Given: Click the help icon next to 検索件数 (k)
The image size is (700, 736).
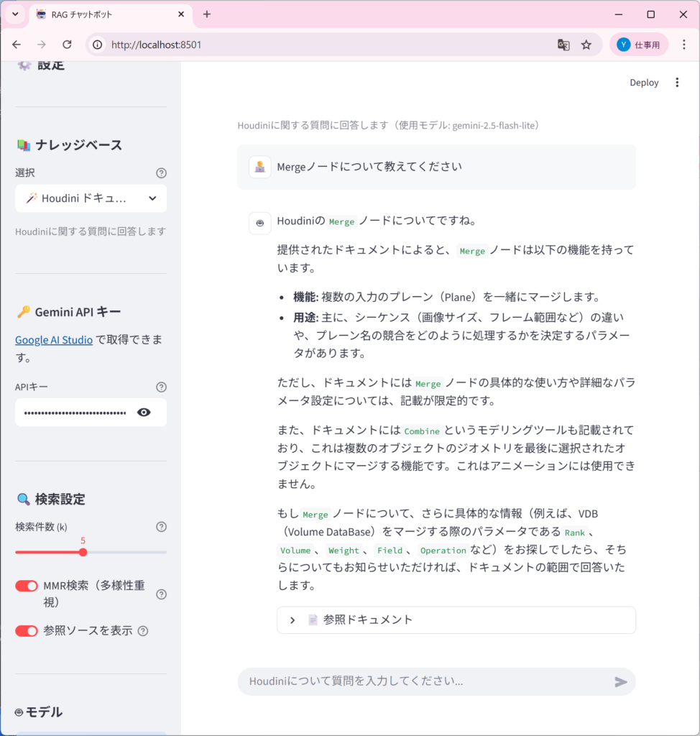Looking at the screenshot, I should click(161, 527).
